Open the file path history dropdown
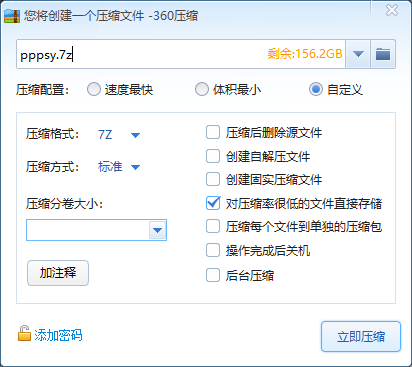This screenshot has width=412, height=367. coord(358,54)
